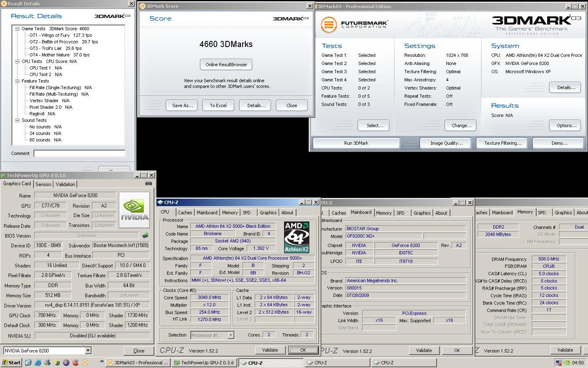This screenshot has height=368, width=588.
Task: Click Select button under Tests
Action: click(x=374, y=126)
